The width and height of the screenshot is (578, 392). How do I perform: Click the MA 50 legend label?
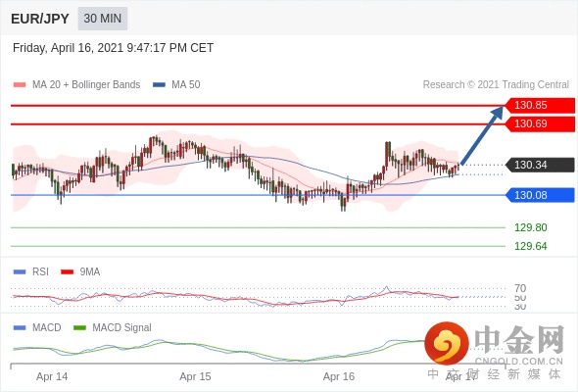(186, 85)
